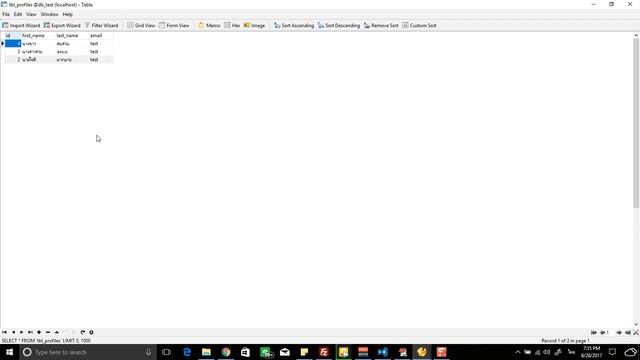Image resolution: width=640 pixels, height=360 pixels.
Task: Open FileZilla from taskbar
Action: pos(324,352)
